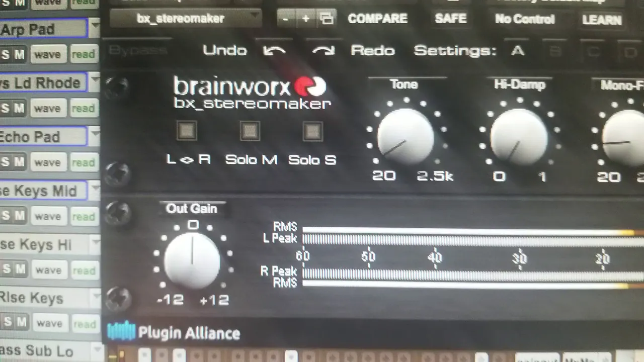Image resolution: width=644 pixels, height=362 pixels.
Task: Open Echo Pad wave view selector
Action: pyautogui.click(x=48, y=162)
